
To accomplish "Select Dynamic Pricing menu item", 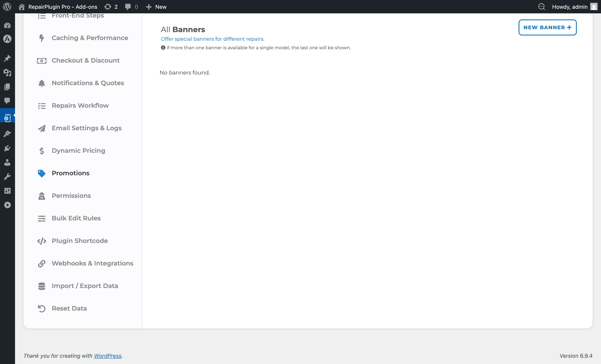I will point(78,150).
